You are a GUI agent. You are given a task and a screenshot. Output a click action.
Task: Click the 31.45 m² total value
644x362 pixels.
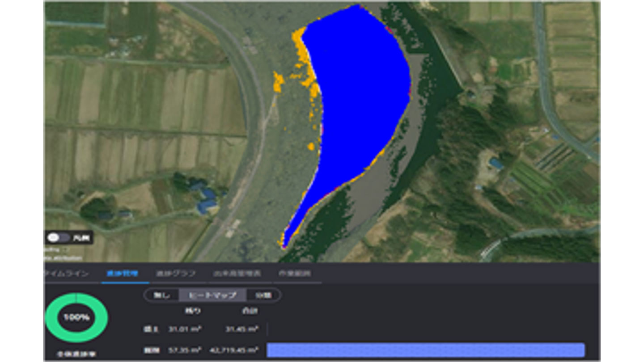[x=241, y=329]
